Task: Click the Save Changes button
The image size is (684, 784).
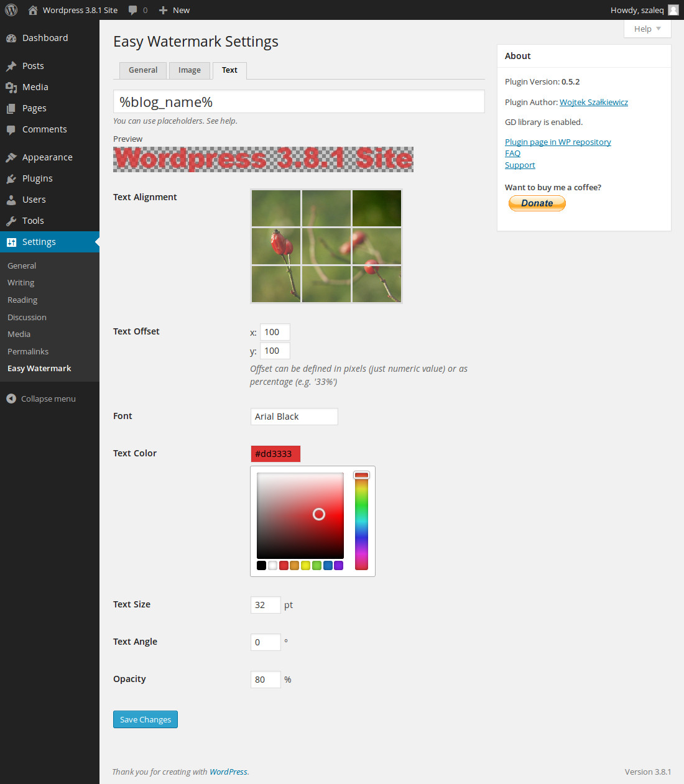Action: tap(145, 719)
